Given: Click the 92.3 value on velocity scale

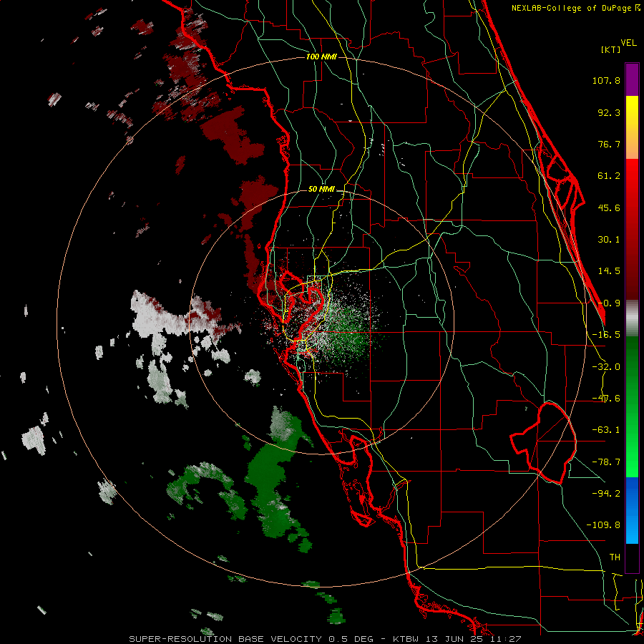Looking at the screenshot, I should click(609, 112).
